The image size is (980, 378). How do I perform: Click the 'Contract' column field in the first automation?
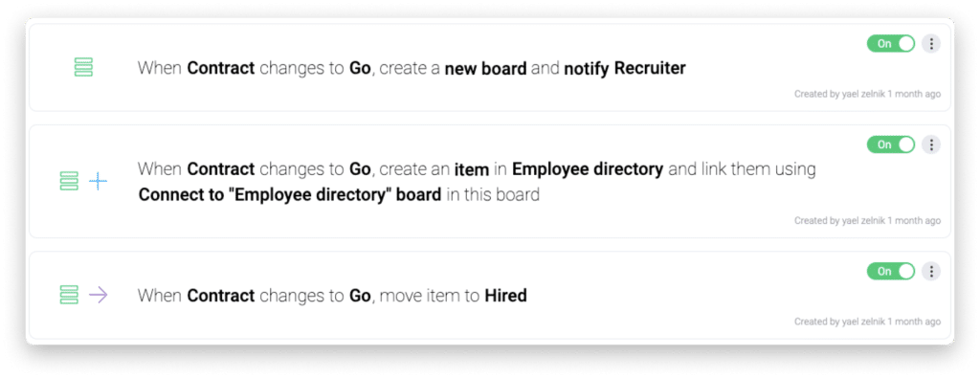[x=221, y=68]
